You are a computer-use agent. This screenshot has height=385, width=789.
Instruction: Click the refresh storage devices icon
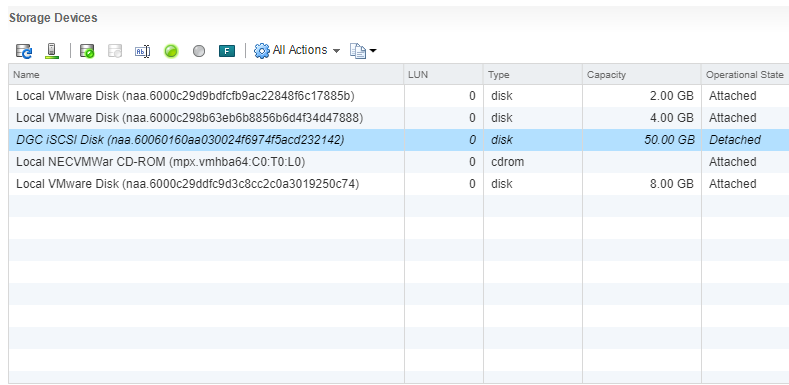pos(24,51)
